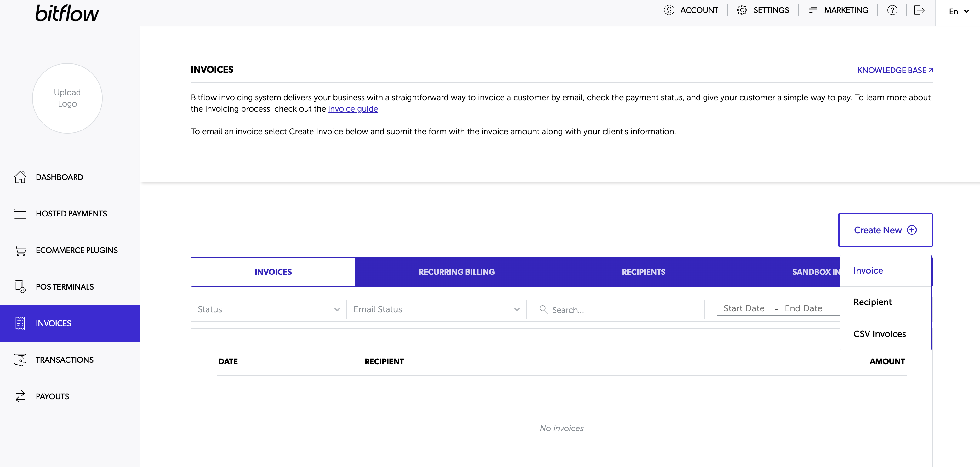980x467 pixels.
Task: Click the logout exit icon
Action: (x=919, y=10)
